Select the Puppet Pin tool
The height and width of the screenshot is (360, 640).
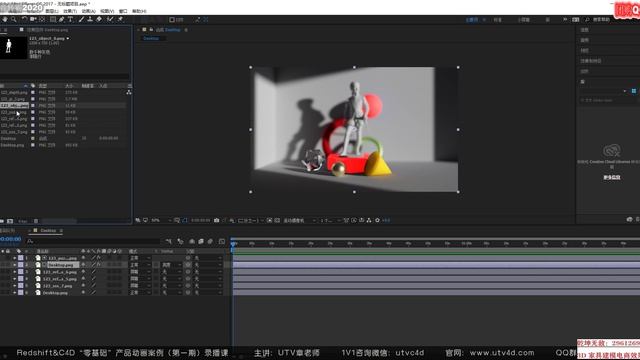pyautogui.click(x=120, y=19)
